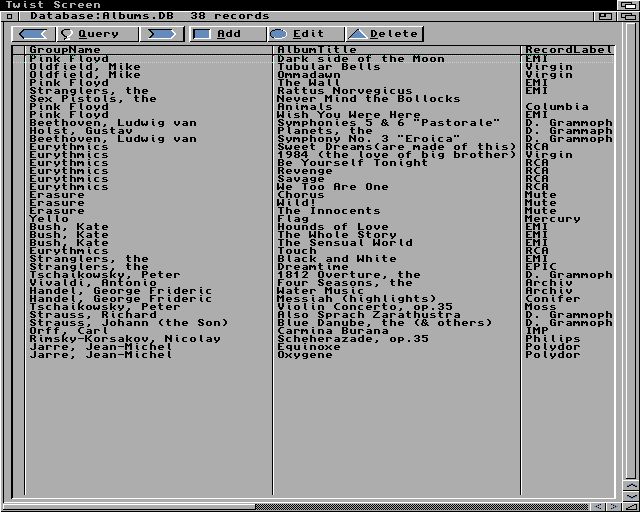The image size is (640, 512).
Task: Select the 'Dreamtime' album cell
Action: click(x=313, y=267)
